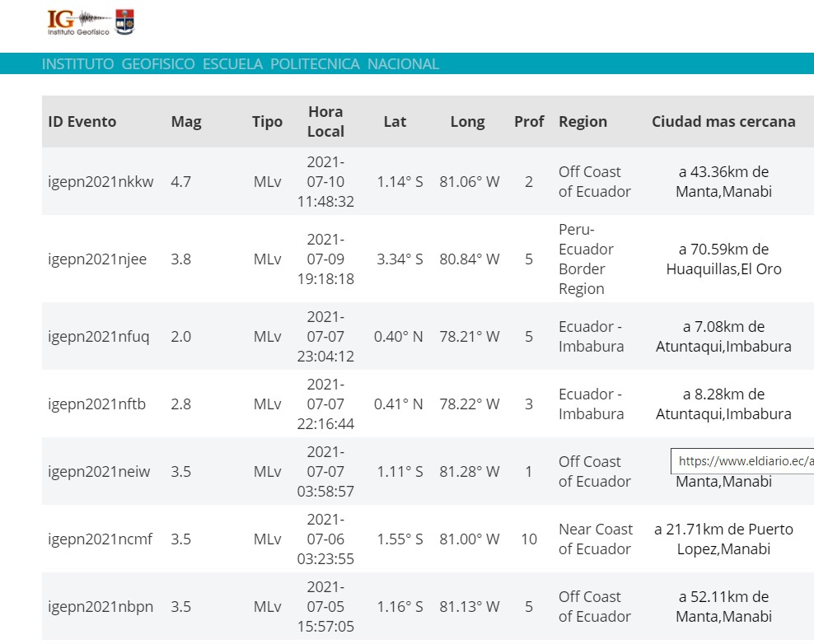Select the 2.0 magnitude value

180,336
